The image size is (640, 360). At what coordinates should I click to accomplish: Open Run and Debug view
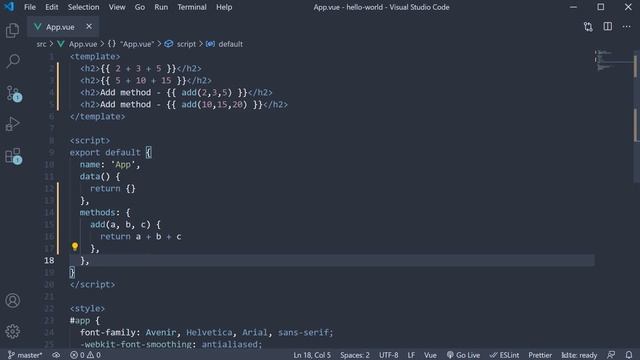(x=13, y=124)
